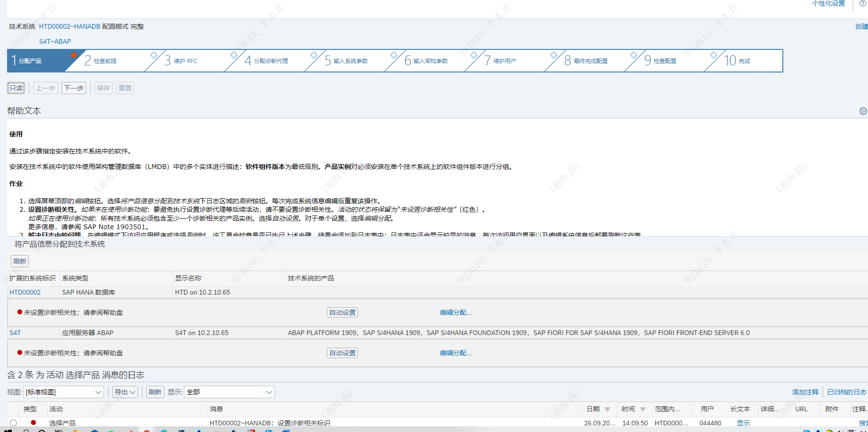
Task: Click filter icon on 日期 column
Action: click(607, 409)
